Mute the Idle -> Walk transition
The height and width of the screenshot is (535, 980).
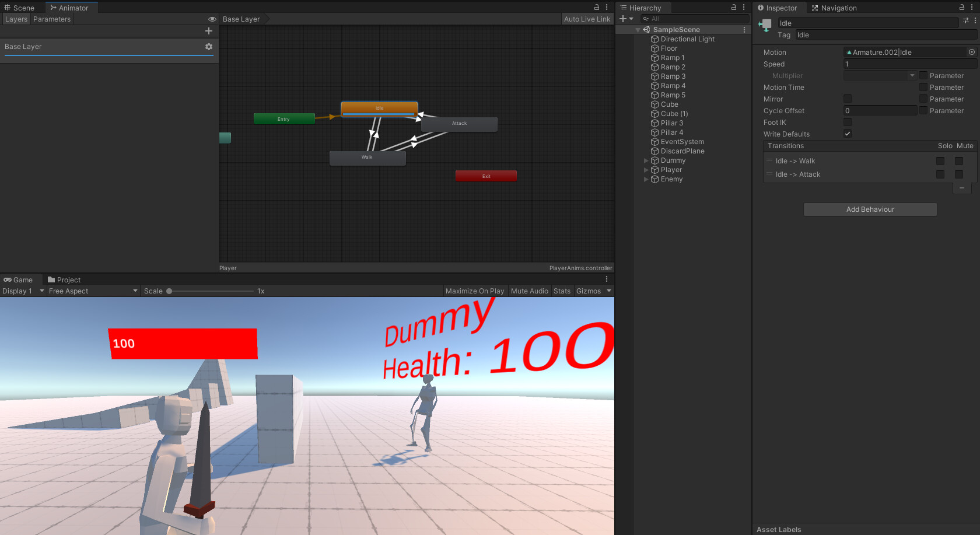(x=959, y=160)
